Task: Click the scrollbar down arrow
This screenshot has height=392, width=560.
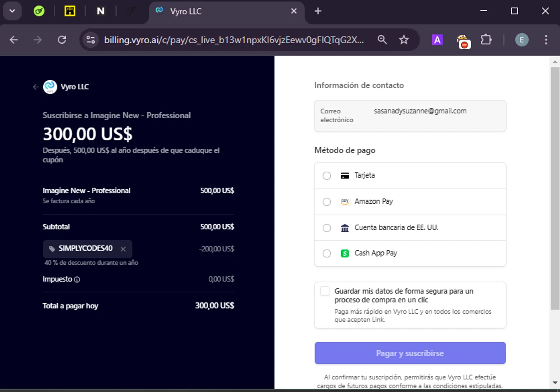Action: click(x=555, y=383)
